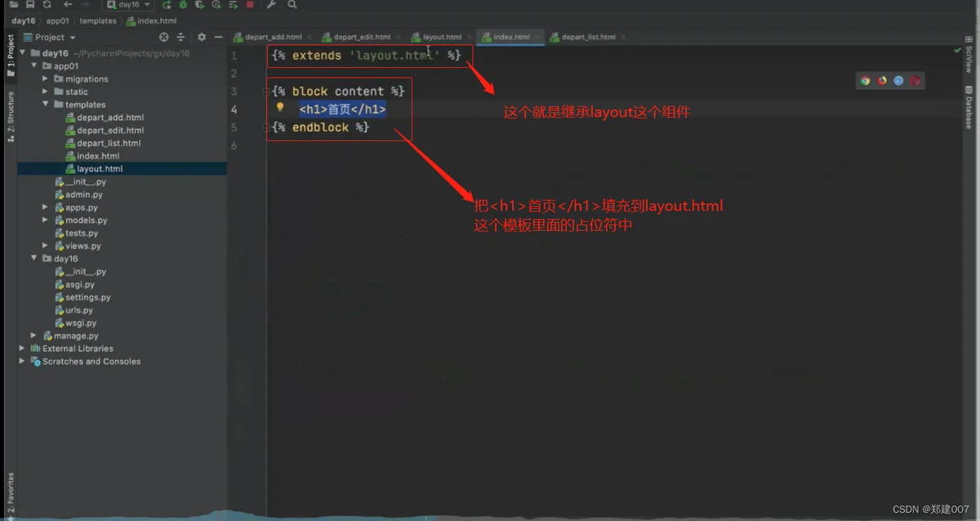The image size is (980, 521).
Task: Fold the block content region on line 3
Action: tap(266, 91)
